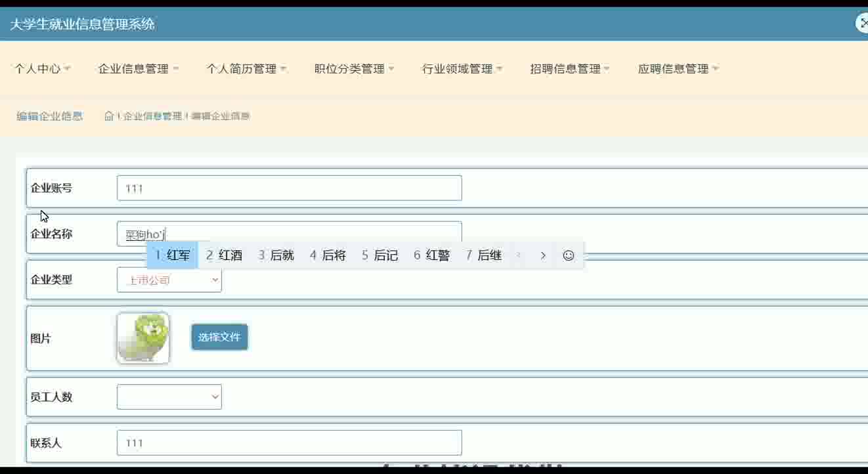This screenshot has width=868, height=474.
Task: Click the 企业类型 field label
Action: click(51, 280)
